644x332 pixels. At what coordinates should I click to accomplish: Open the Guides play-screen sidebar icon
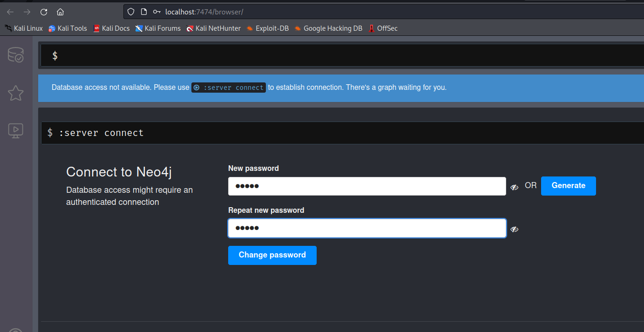point(16,130)
